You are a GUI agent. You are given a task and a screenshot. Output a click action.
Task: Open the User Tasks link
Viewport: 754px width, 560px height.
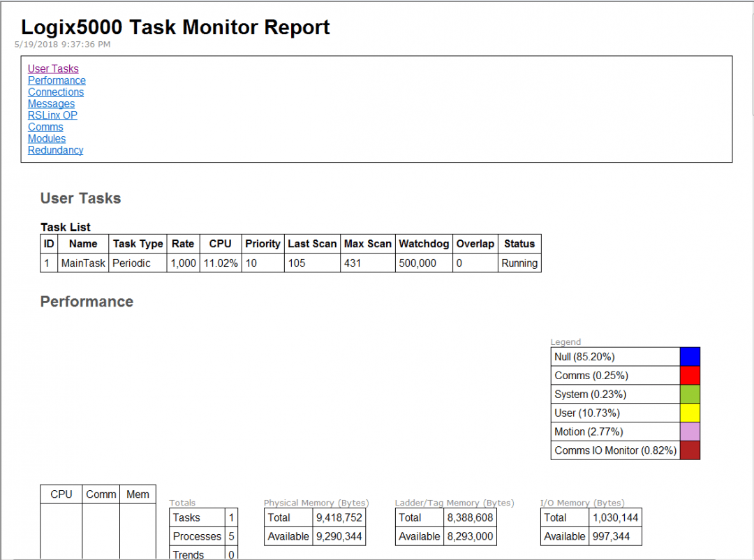(x=53, y=68)
